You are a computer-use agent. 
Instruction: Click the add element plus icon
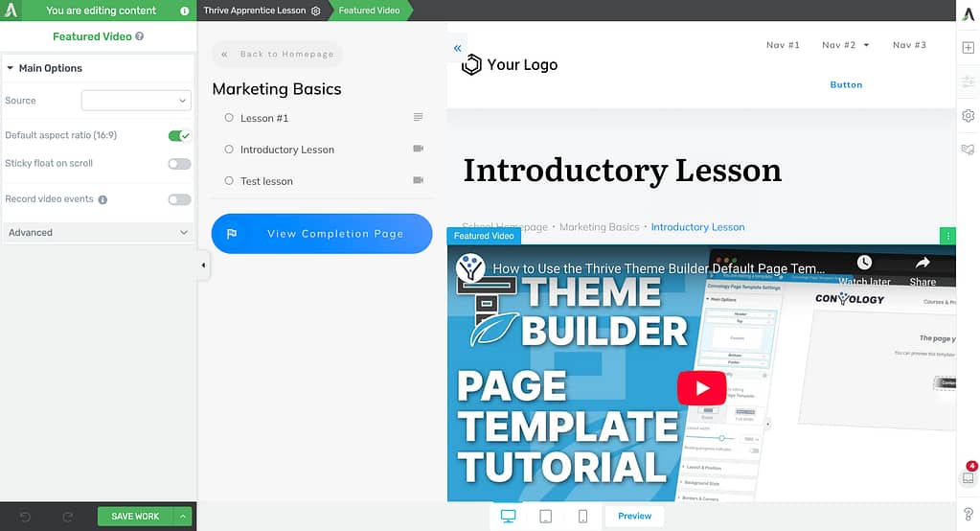click(x=969, y=48)
